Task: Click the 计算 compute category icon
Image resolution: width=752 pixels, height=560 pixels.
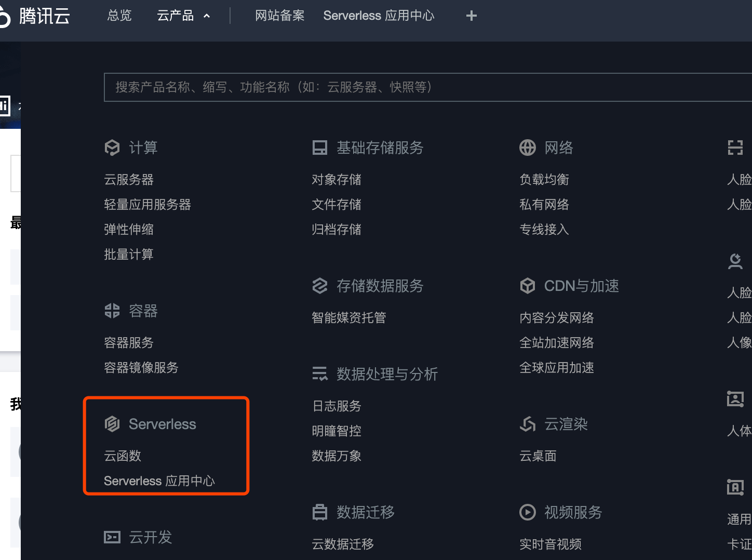Action: click(112, 148)
